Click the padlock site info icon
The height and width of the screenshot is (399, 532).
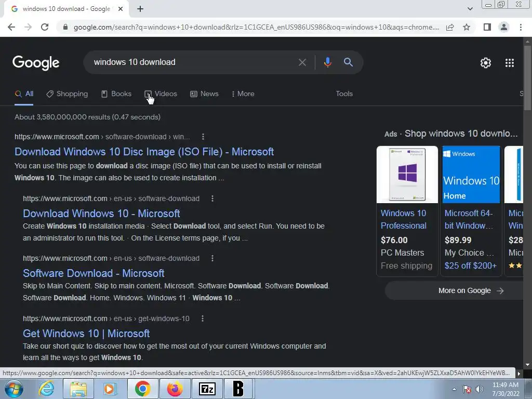65,27
